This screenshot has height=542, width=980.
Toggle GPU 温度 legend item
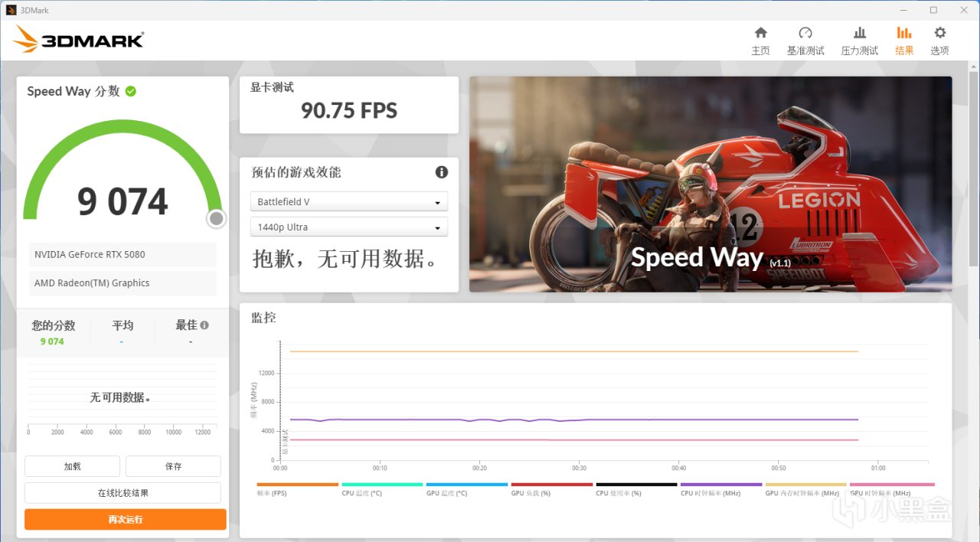tap(467, 489)
